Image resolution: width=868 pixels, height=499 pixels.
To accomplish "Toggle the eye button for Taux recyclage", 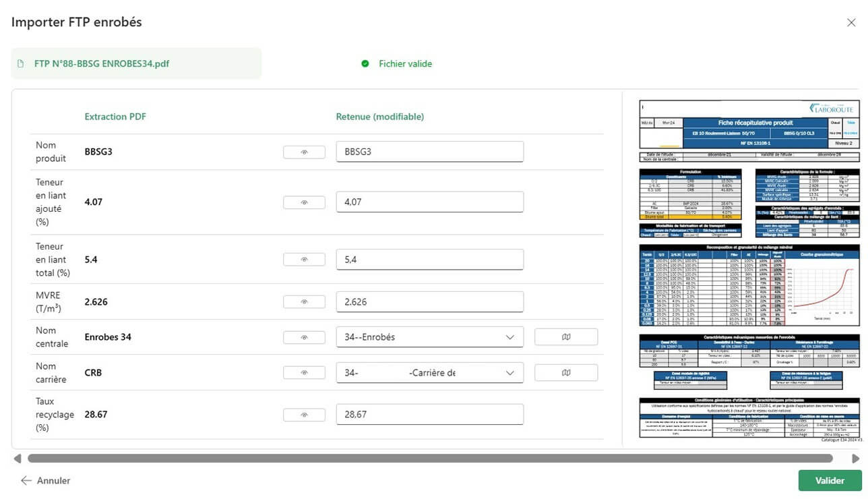I will (304, 414).
